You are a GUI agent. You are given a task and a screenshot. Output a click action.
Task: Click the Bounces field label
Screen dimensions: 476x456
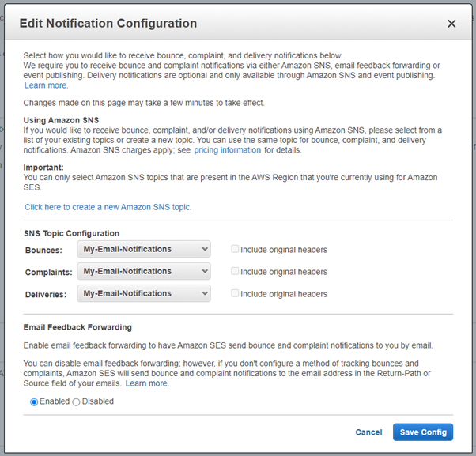43,250
